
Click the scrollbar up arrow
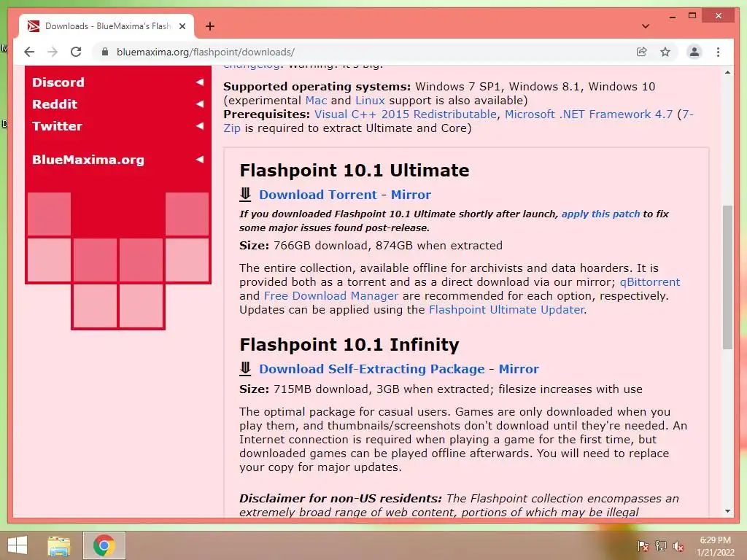(x=727, y=72)
